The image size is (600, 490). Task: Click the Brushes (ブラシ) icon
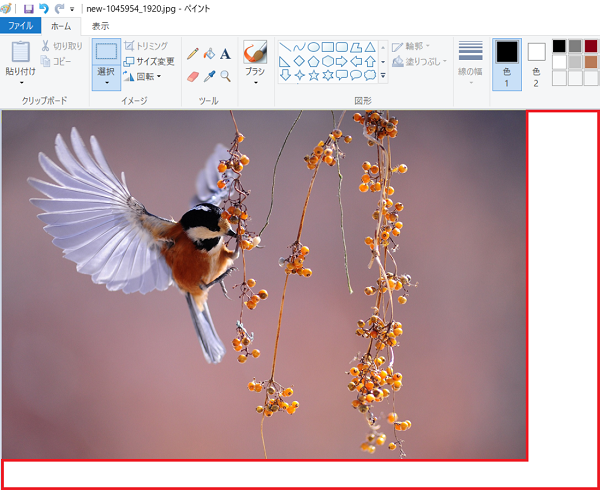[x=255, y=52]
